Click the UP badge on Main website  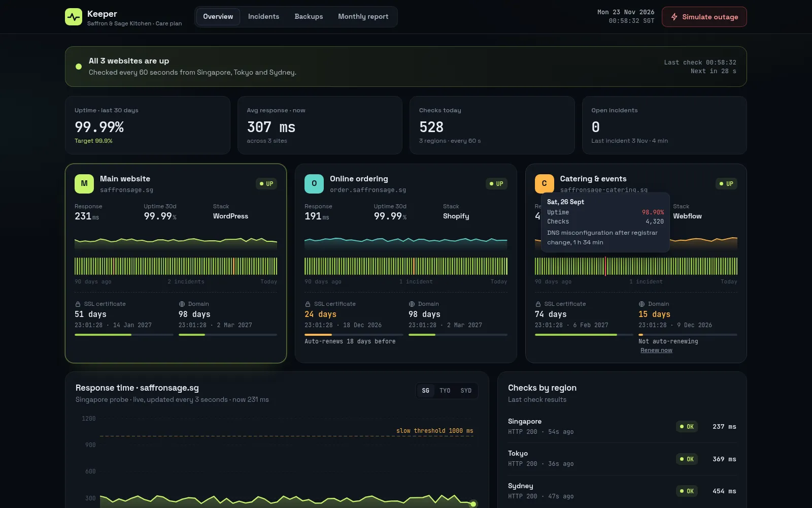(x=266, y=184)
